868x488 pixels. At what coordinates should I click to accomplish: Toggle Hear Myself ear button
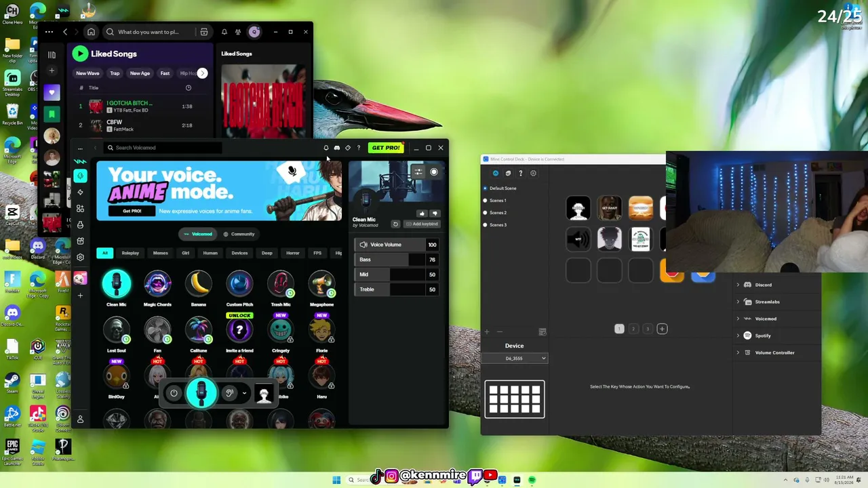[229, 393]
